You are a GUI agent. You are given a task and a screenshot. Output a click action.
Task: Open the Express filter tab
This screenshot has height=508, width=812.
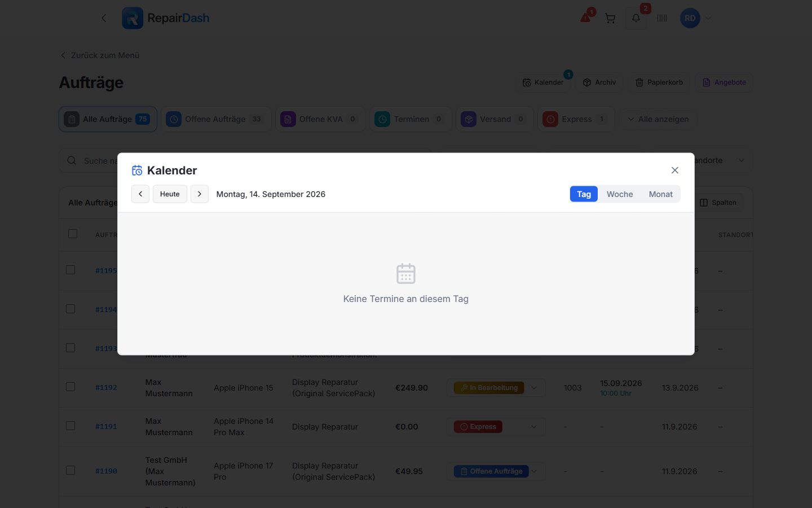click(576, 119)
